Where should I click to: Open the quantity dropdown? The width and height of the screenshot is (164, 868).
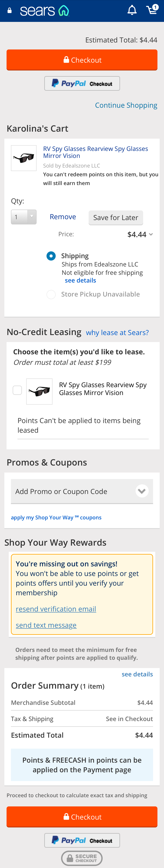(24, 217)
